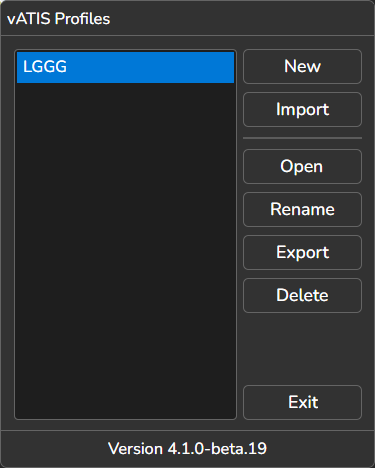Viewport: 375px width, 468px height.
Task: Click the separator line below Import
Action: coord(302,138)
